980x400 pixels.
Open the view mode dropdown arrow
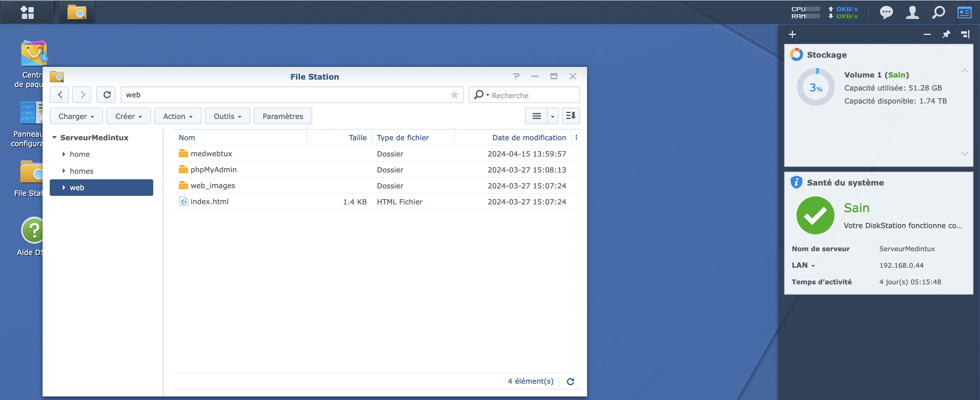[552, 116]
